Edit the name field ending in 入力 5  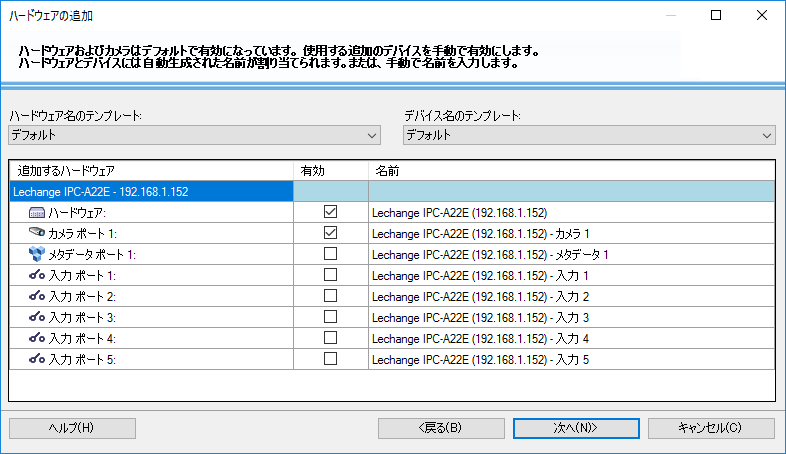point(571,360)
